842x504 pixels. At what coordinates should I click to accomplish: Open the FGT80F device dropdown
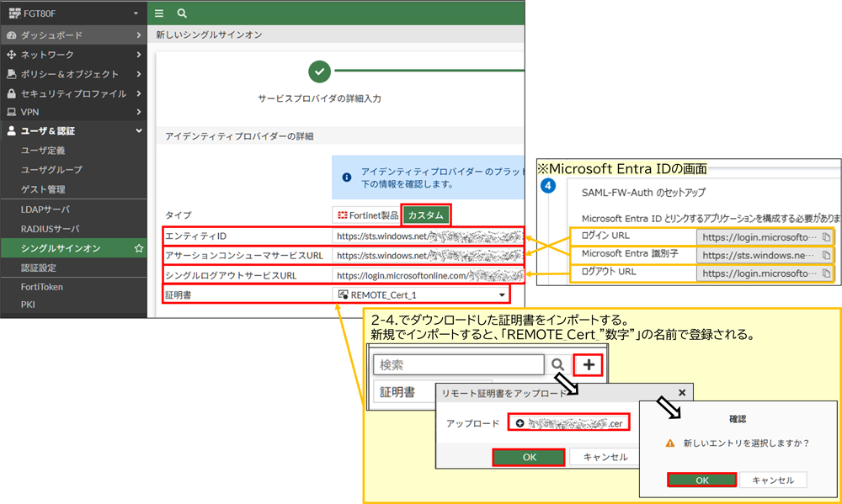click(x=136, y=13)
